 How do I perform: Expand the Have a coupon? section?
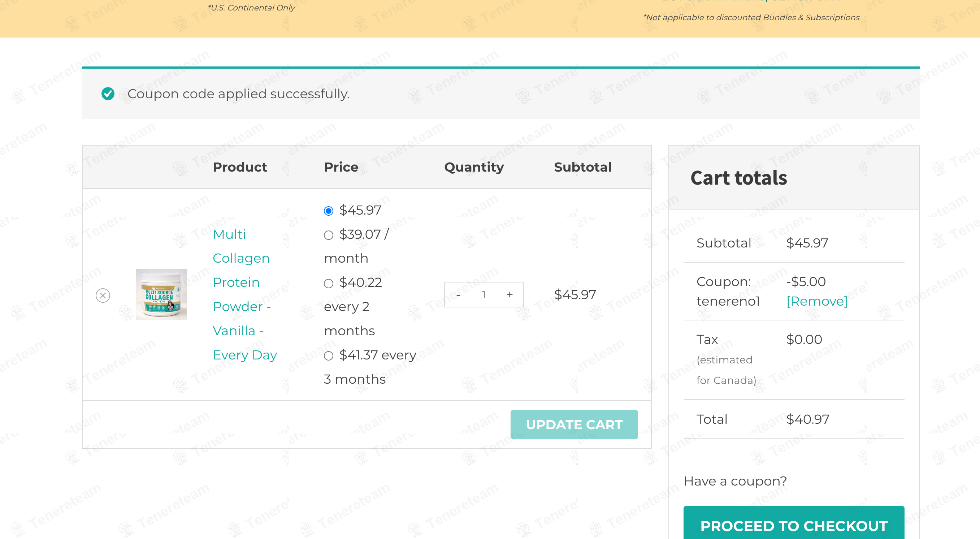tap(735, 481)
